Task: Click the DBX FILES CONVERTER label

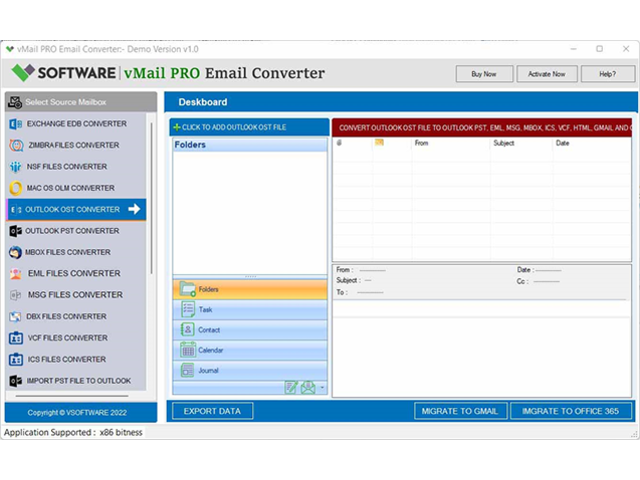Action: pos(67,316)
